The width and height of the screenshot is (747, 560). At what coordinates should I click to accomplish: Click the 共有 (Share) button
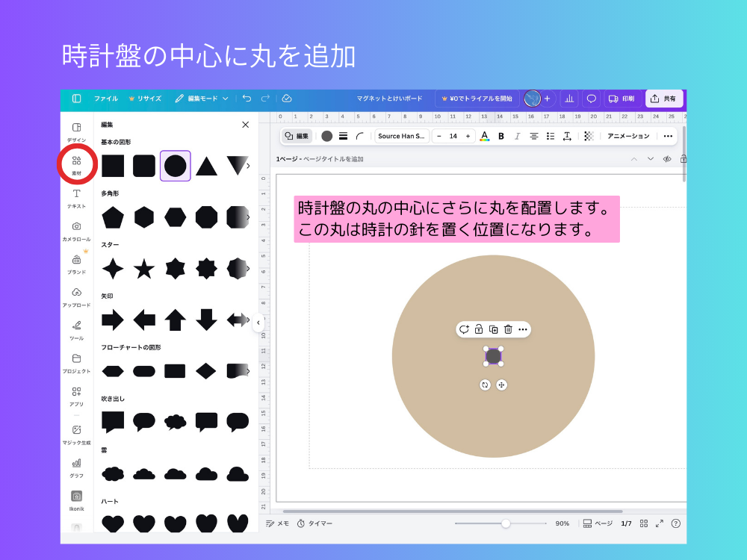[664, 98]
